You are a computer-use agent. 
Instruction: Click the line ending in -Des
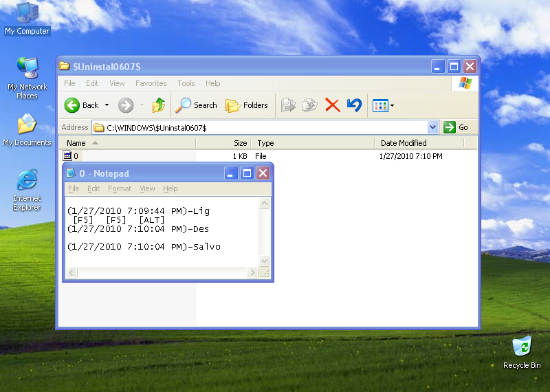point(138,229)
